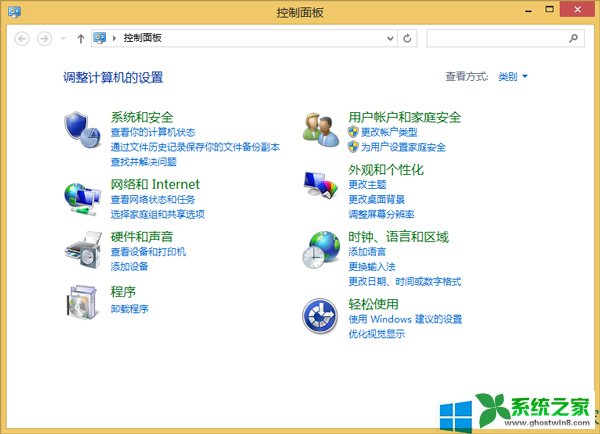Click the Programs disc box icon
600x434 pixels.
(82, 301)
